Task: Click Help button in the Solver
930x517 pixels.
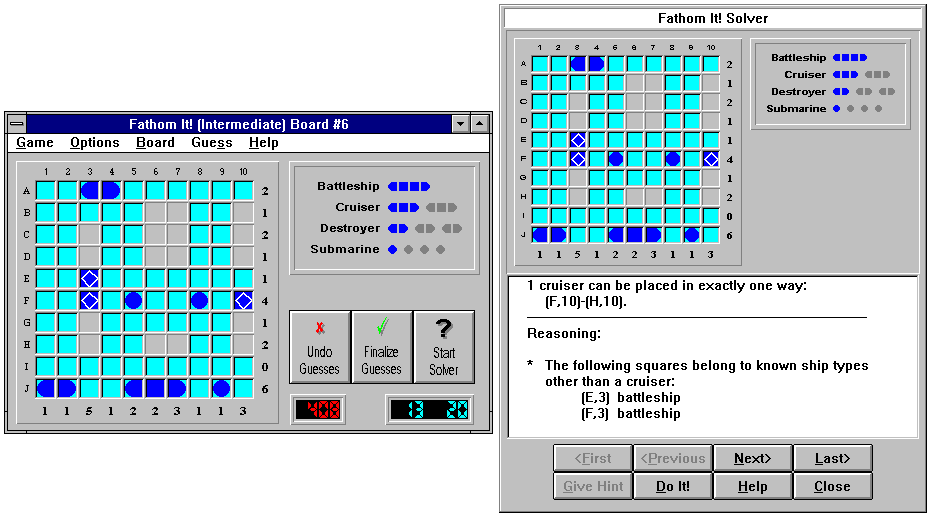Action: (753, 486)
